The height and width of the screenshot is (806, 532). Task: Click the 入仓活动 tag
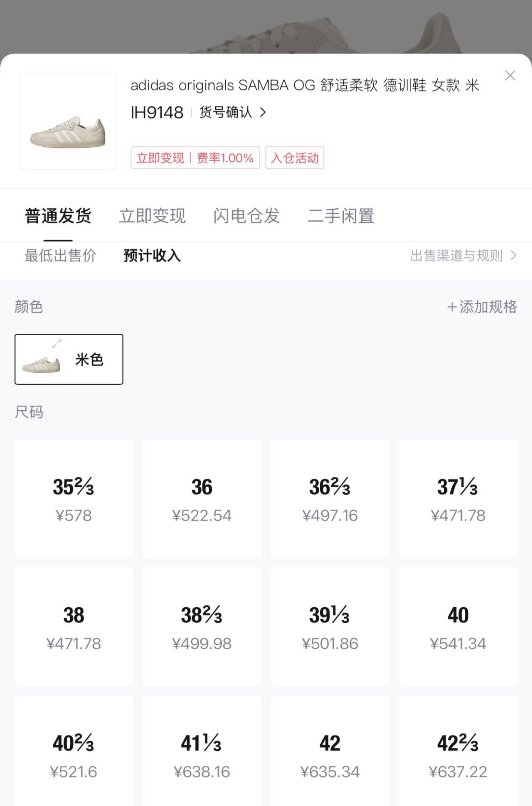[295, 158]
